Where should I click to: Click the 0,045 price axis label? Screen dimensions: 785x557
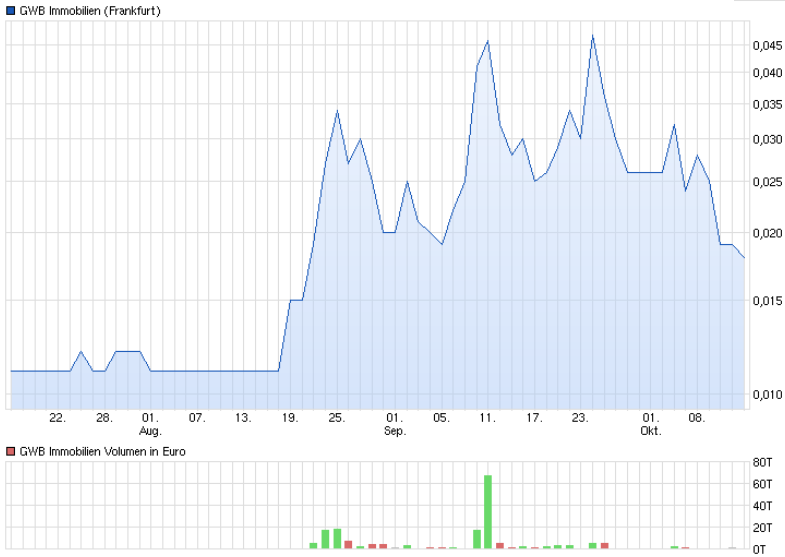(767, 46)
